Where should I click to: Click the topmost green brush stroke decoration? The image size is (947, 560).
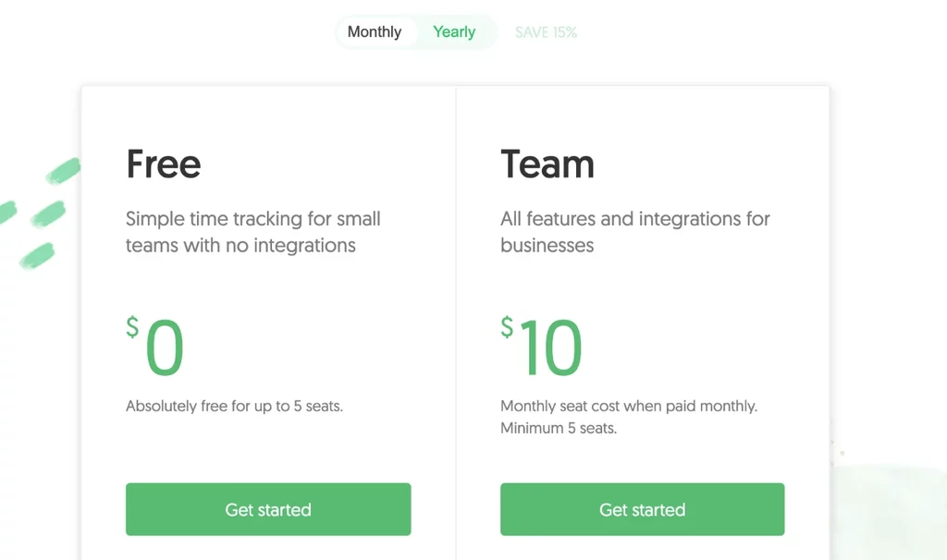64,170
